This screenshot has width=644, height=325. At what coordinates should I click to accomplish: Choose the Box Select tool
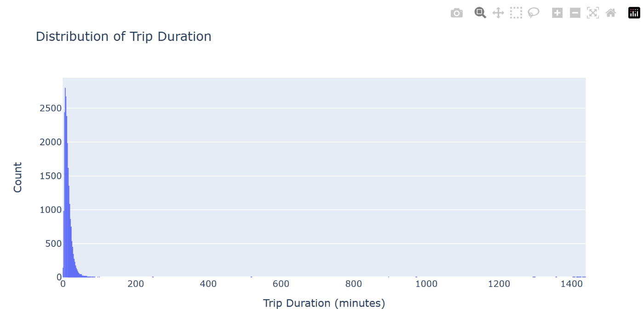pos(516,13)
